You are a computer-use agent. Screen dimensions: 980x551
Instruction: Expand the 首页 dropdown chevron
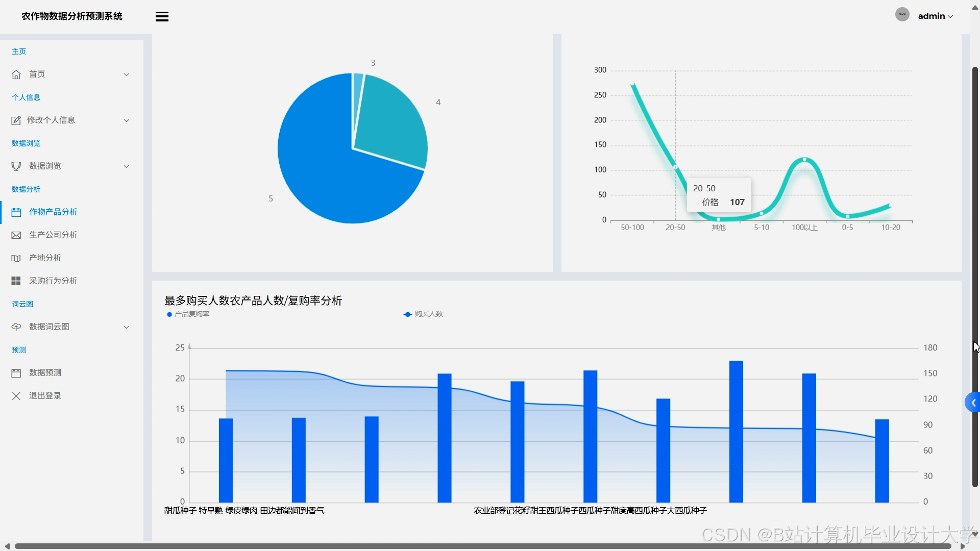click(126, 74)
